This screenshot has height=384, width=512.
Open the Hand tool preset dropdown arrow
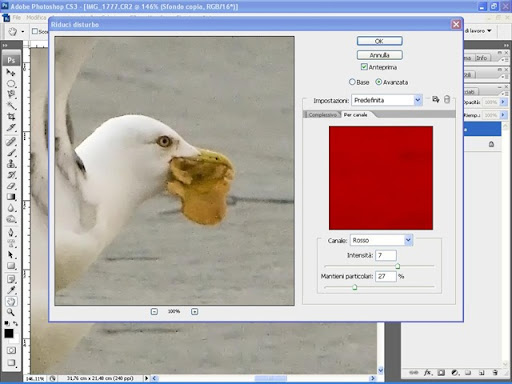(23, 32)
